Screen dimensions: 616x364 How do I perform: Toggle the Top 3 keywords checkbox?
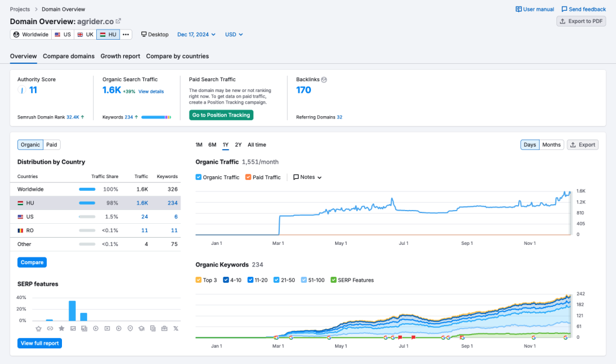pos(199,280)
